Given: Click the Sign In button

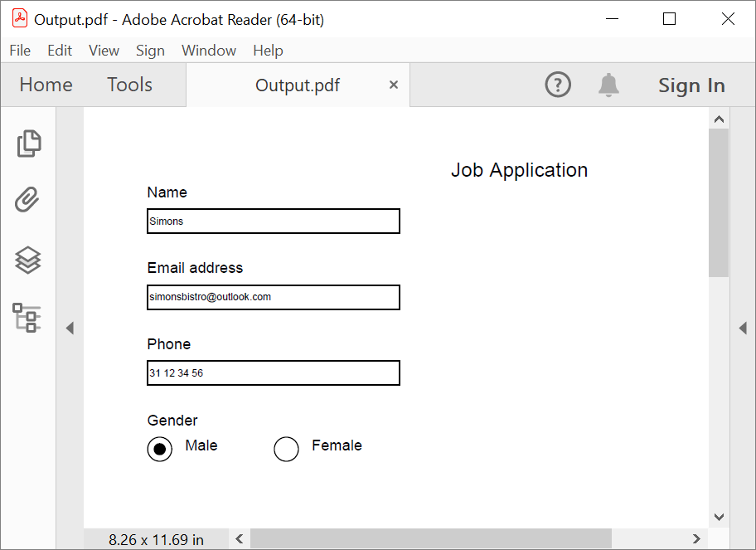Looking at the screenshot, I should (x=691, y=85).
